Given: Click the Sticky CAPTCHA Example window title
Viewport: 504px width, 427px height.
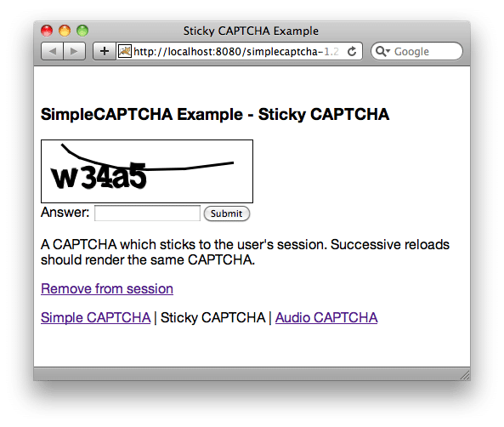Looking at the screenshot, I should (x=251, y=31).
